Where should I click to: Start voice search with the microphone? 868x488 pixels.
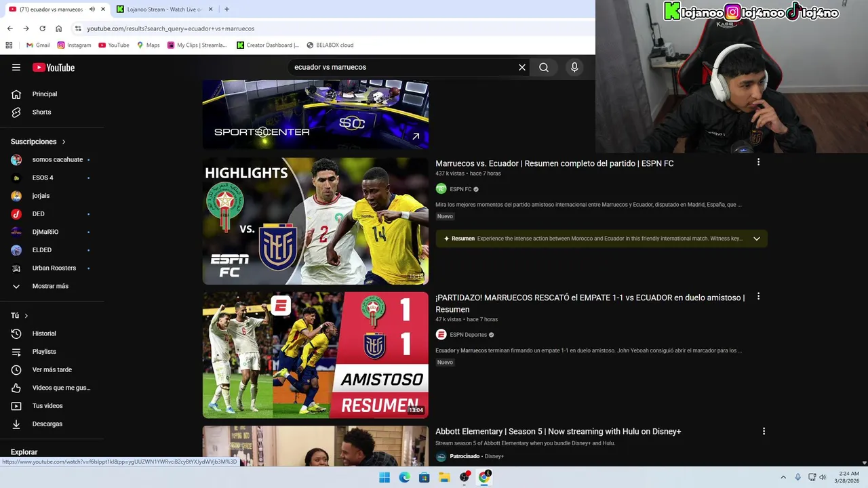pos(574,67)
